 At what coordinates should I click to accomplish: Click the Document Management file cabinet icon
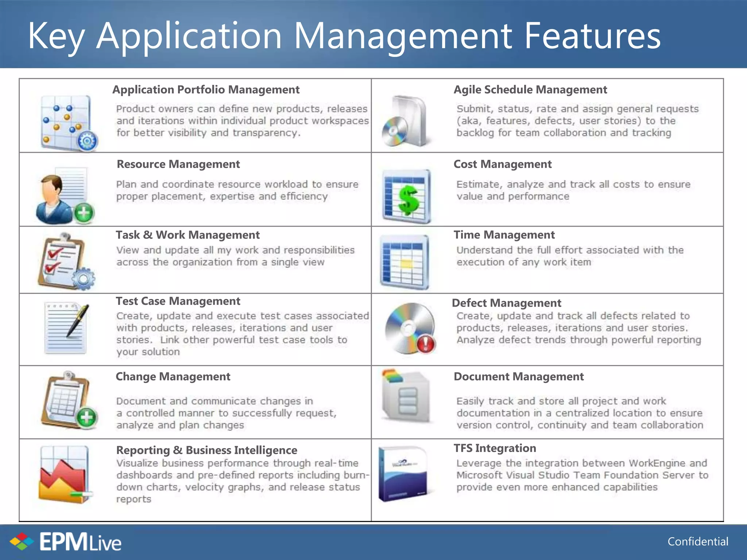click(x=406, y=396)
